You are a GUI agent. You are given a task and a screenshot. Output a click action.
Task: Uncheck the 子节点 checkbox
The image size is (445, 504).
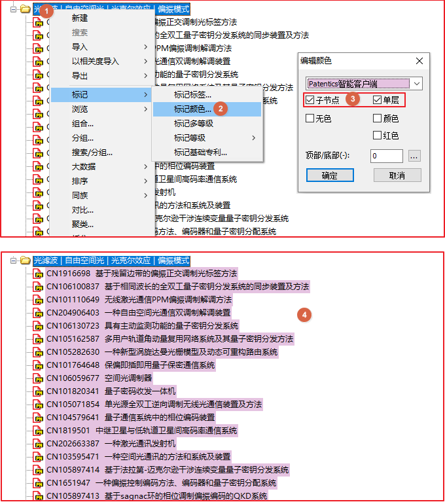coord(310,100)
